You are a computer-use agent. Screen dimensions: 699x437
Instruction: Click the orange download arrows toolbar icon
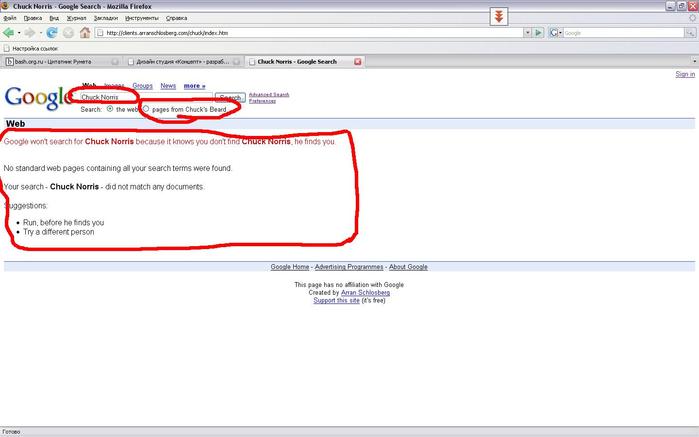point(499,17)
